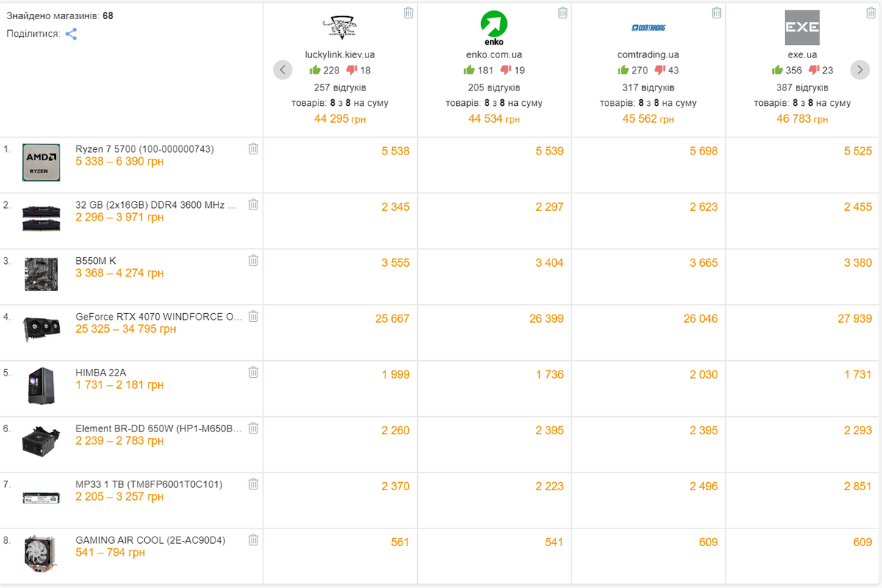Screen dimensions: 882x588
Task: Click 387 відгуків reviews for exe.ua
Action: pyautogui.click(x=802, y=87)
